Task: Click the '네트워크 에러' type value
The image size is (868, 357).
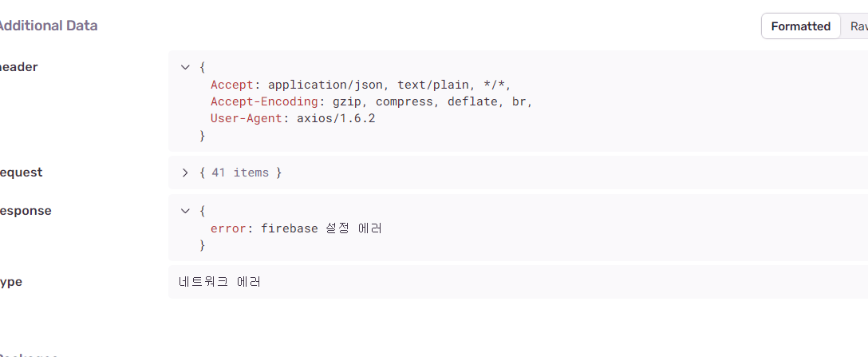Action: pyautogui.click(x=219, y=282)
